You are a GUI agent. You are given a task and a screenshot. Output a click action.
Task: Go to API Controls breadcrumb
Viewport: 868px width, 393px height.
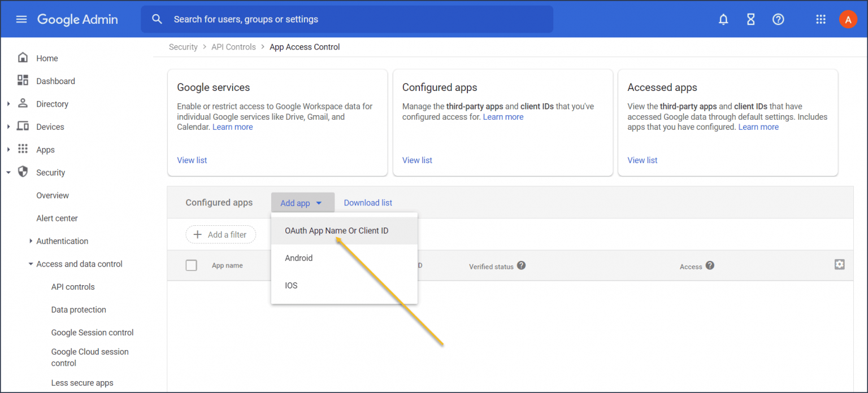233,47
